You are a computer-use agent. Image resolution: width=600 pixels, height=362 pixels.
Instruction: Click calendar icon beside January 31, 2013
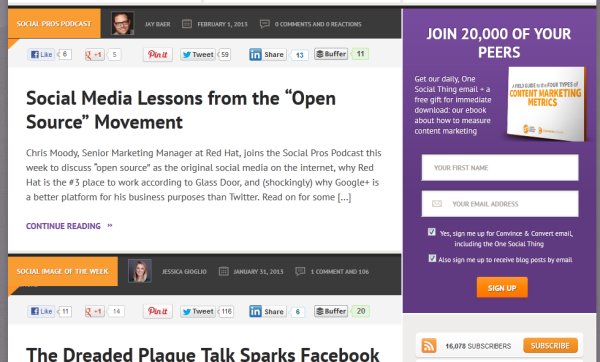click(x=223, y=271)
